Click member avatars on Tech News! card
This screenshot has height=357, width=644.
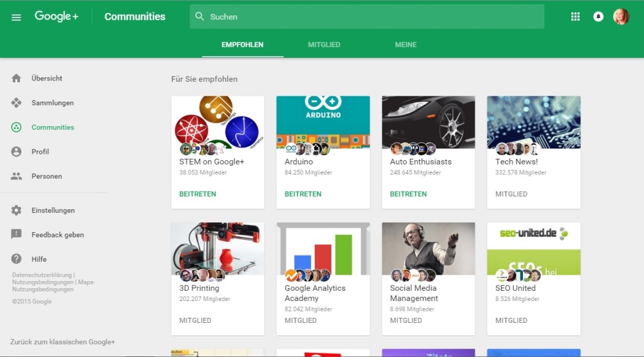tap(517, 149)
